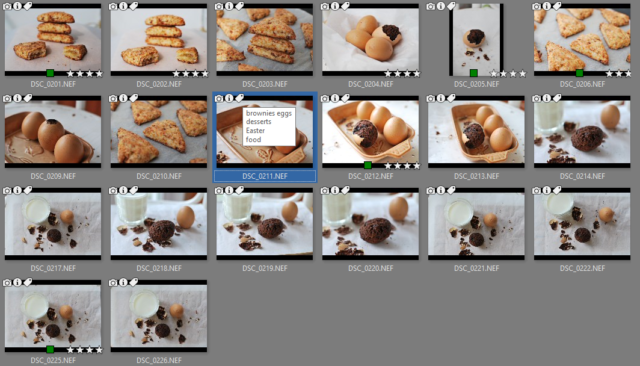Click the tag icon on DSC_0209.NEF thumbnail
The width and height of the screenshot is (640, 366).
(x=28, y=98)
